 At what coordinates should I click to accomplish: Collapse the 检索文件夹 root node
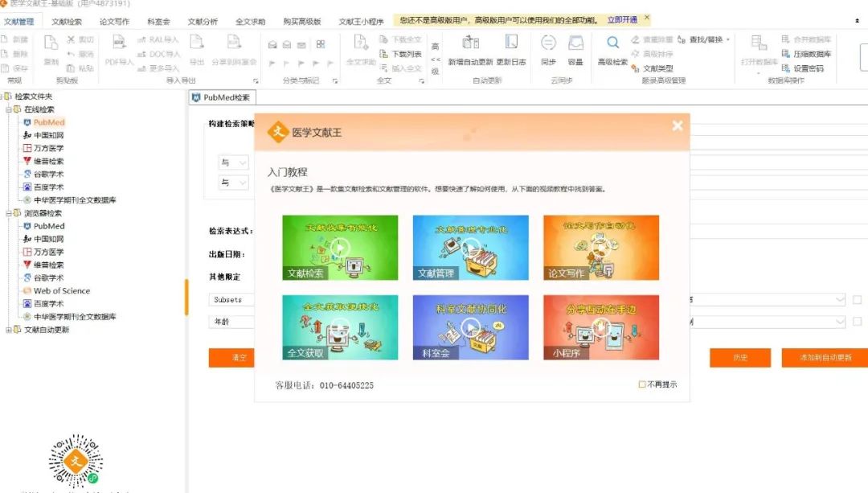(2, 97)
